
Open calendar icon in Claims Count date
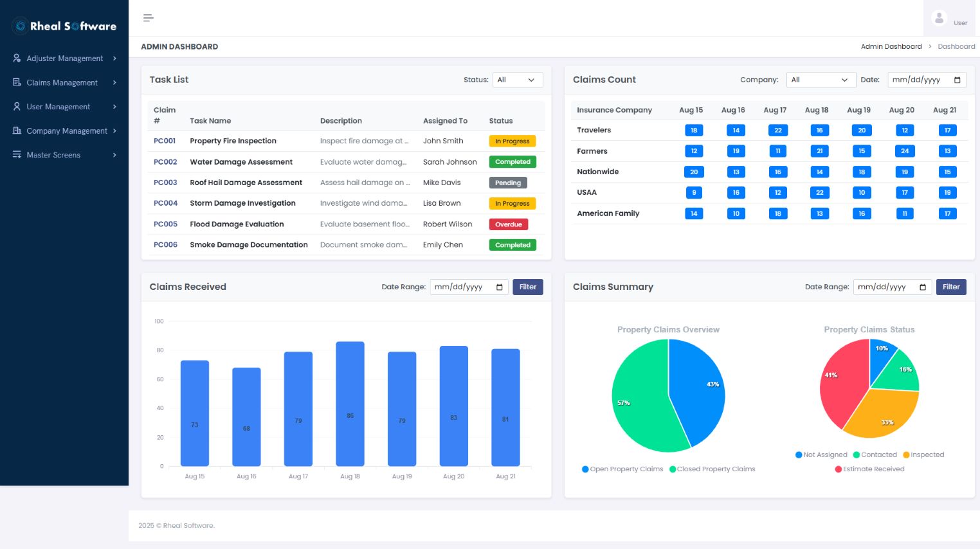click(957, 80)
